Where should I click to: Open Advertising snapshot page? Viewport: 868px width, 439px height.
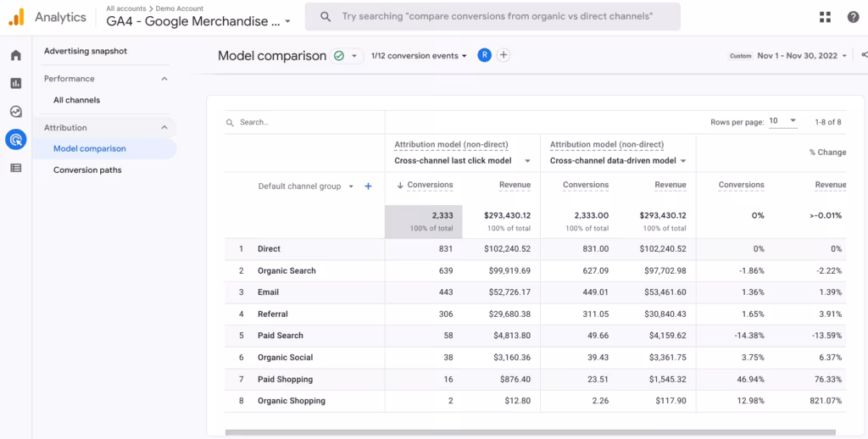point(85,51)
